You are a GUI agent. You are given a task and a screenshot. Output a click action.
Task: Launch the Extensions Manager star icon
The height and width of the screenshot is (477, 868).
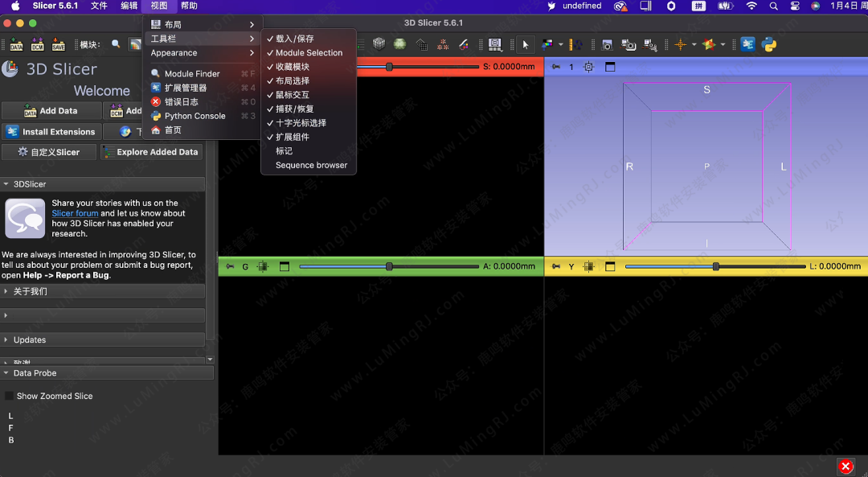click(709, 44)
